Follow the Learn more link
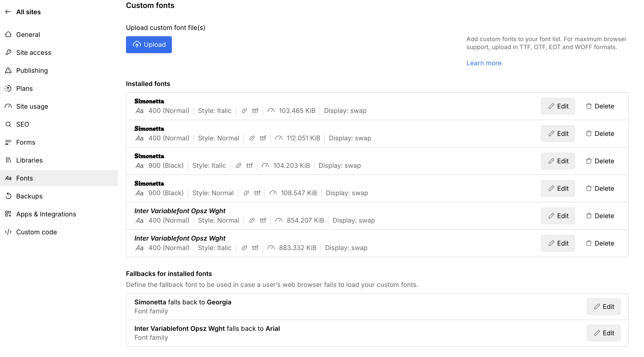The width and height of the screenshot is (644, 357). (x=484, y=63)
